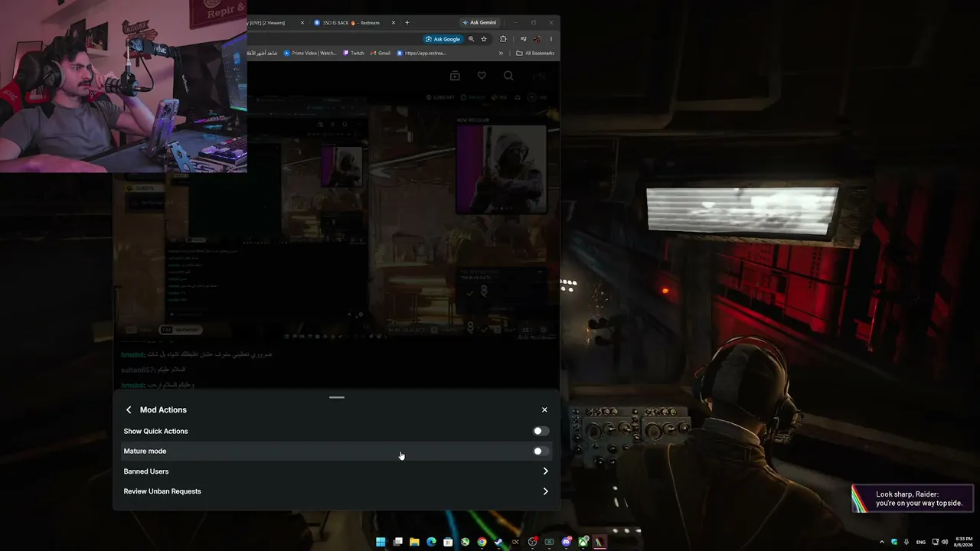Grab the Mod Actions sheet handle
Viewport: 980px width, 551px height.
pos(337,397)
